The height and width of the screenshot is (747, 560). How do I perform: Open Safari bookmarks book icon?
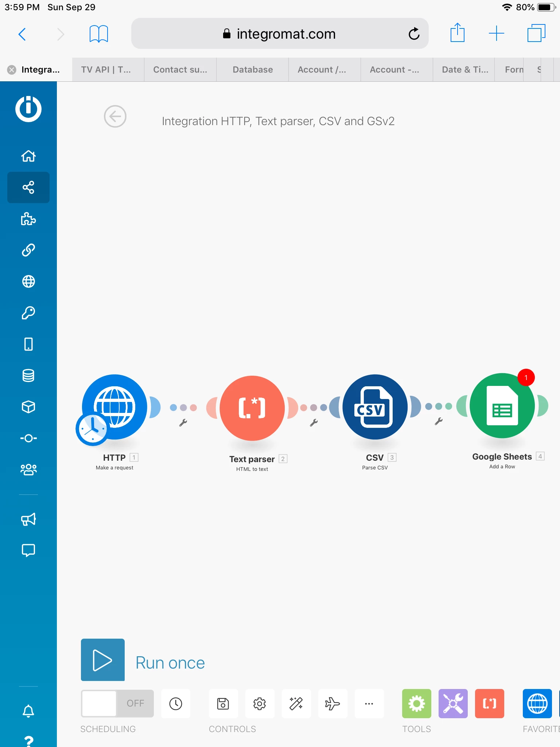pyautogui.click(x=99, y=34)
